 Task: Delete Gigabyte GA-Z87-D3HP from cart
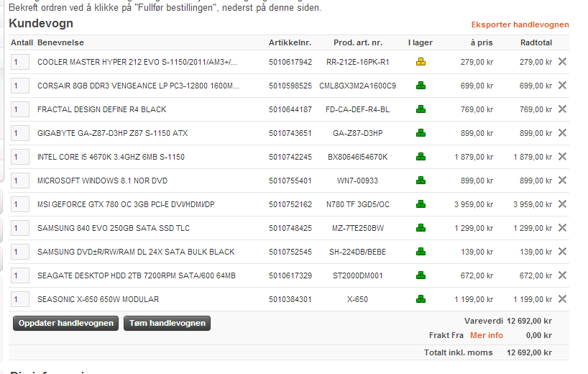(562, 132)
